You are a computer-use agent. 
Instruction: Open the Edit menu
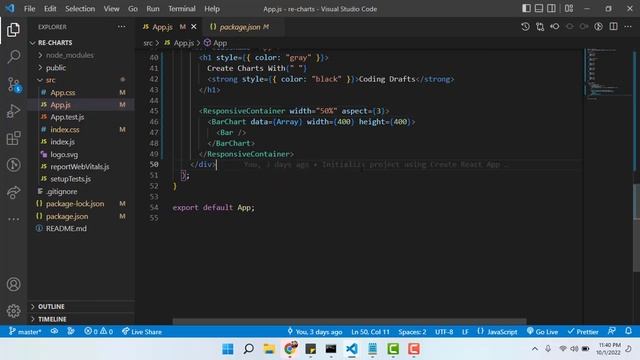pyautogui.click(x=50, y=9)
